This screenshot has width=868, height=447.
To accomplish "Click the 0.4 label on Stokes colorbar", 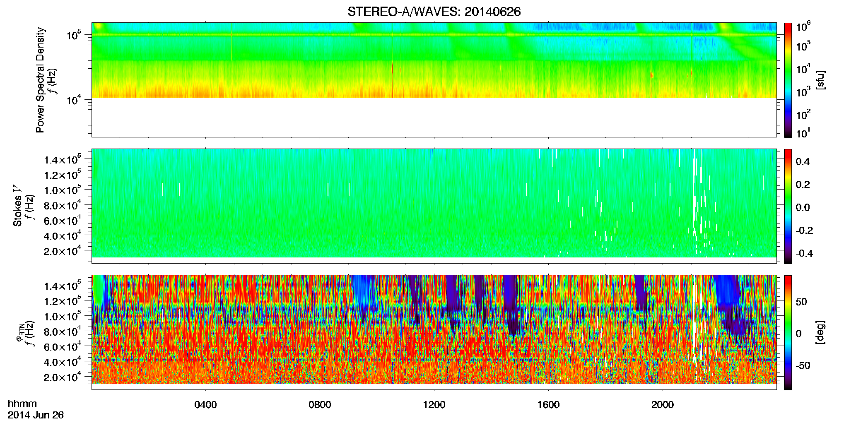I will point(803,162).
